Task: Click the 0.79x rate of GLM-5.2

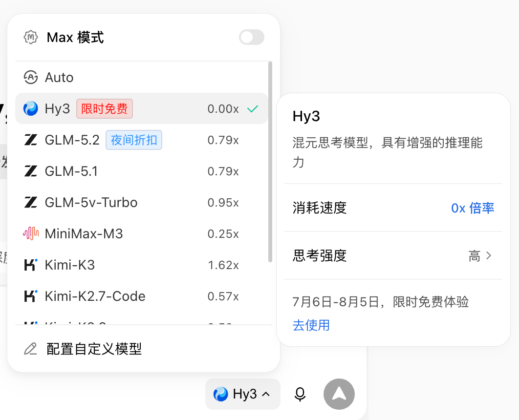Action: point(223,140)
